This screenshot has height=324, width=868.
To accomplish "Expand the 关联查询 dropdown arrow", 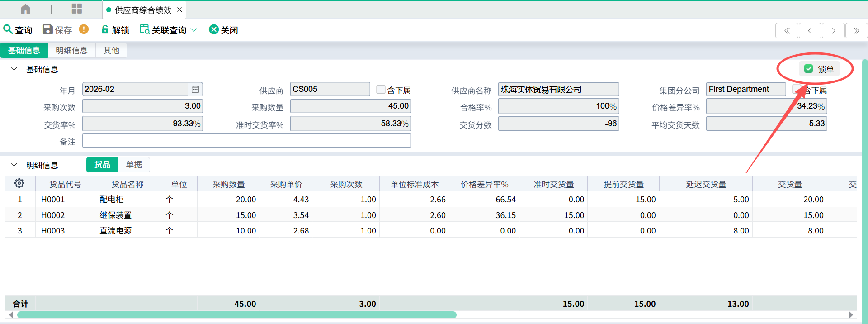I will [x=194, y=30].
